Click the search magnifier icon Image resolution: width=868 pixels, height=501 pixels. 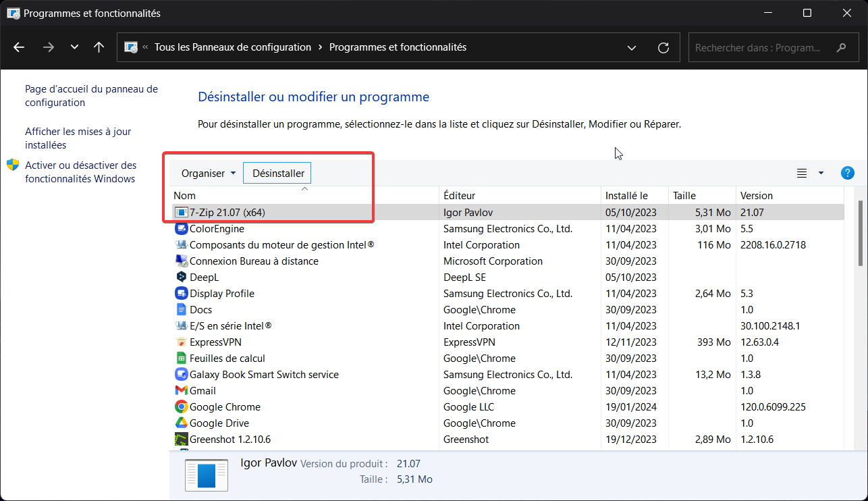click(841, 48)
